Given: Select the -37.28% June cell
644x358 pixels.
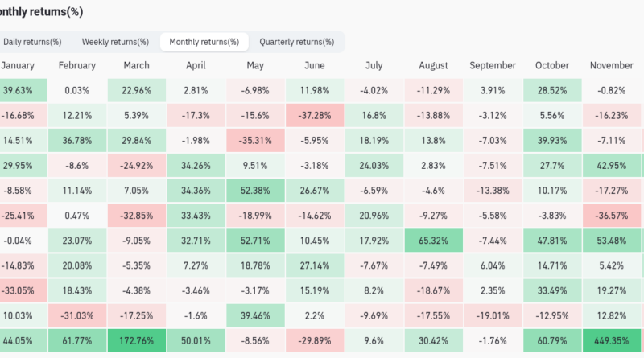Looking at the screenshot, I should 316,116.
